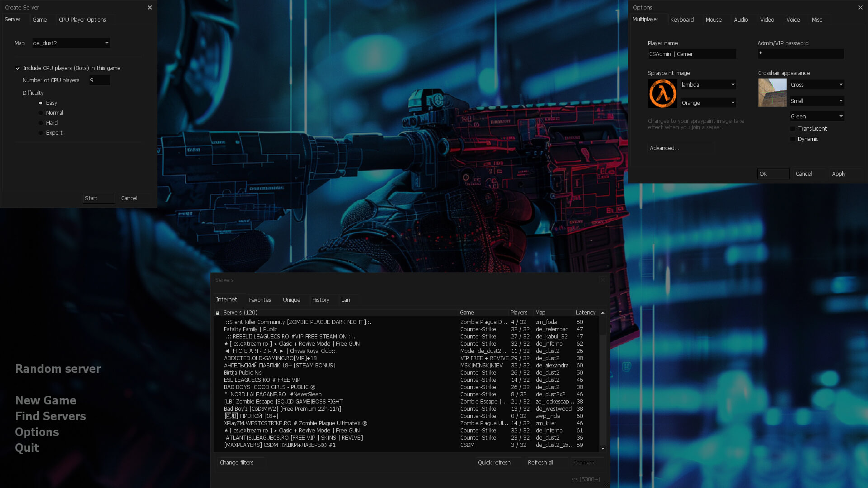
Task: Click Find Servers menu item
Action: 51,416
